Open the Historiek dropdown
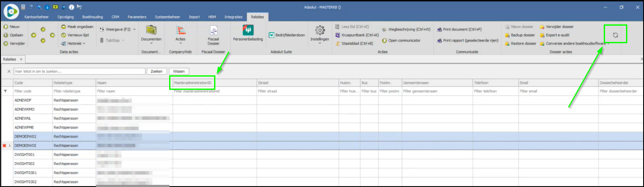The height and width of the screenshot is (187, 644). 73,43
